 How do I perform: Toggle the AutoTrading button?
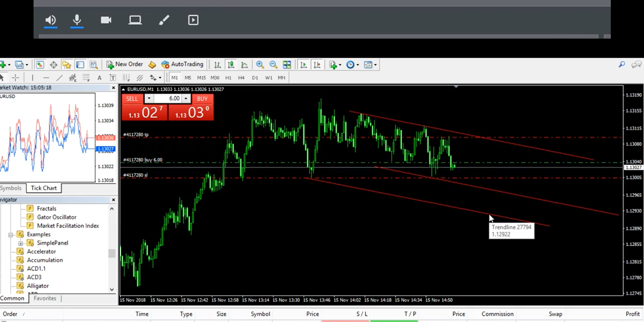(x=182, y=64)
